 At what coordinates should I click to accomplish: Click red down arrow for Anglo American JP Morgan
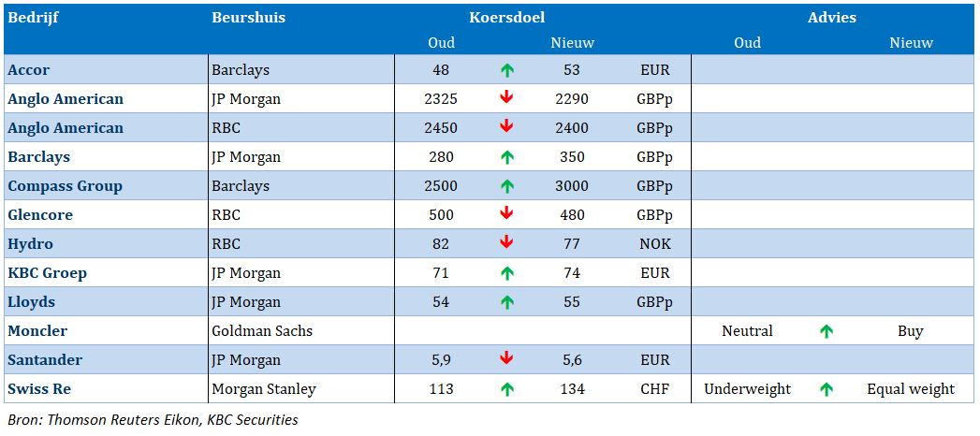507,98
